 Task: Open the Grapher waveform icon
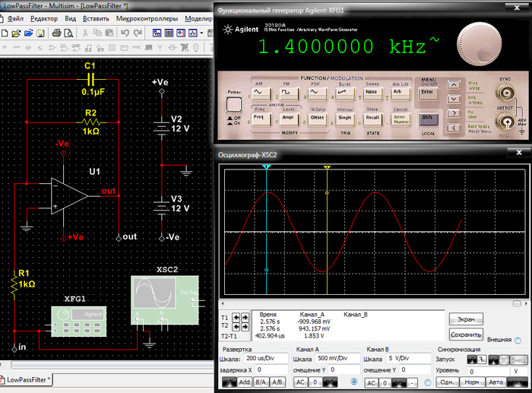(193, 33)
